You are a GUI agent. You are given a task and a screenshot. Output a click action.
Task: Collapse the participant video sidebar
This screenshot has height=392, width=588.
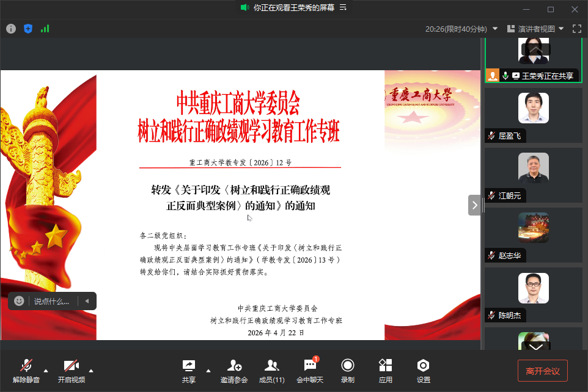(474, 205)
